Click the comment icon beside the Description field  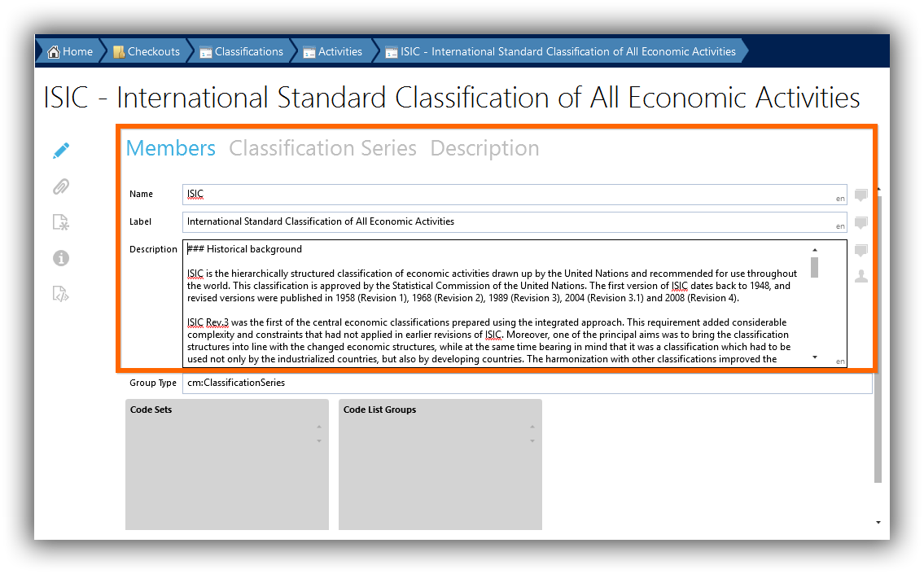coord(861,251)
